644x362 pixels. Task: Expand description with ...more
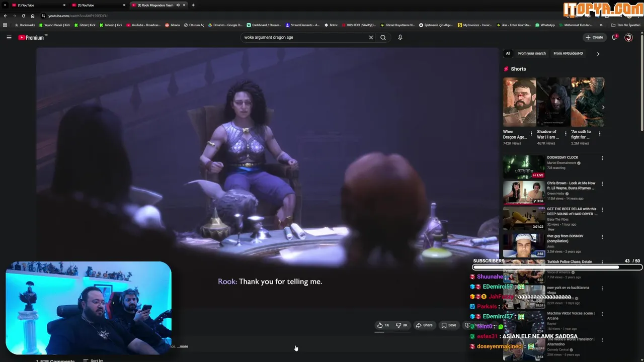(x=183, y=346)
